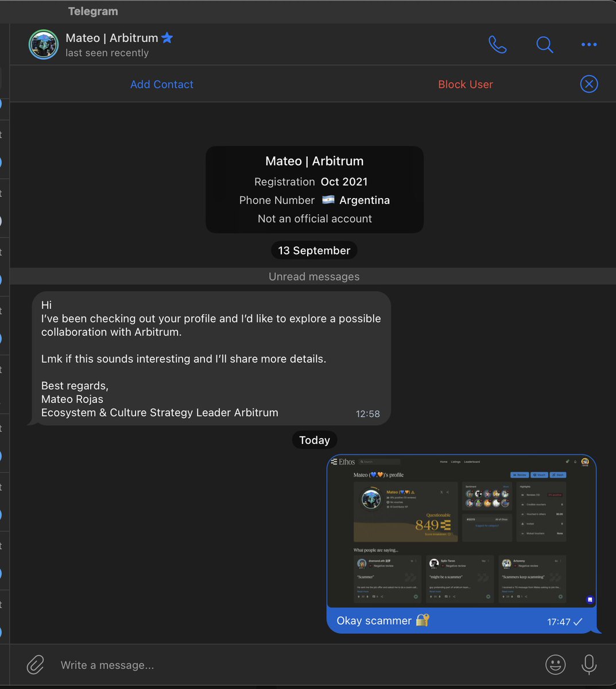The image size is (616, 689).
Task: Click Block User
Action: [x=466, y=84]
